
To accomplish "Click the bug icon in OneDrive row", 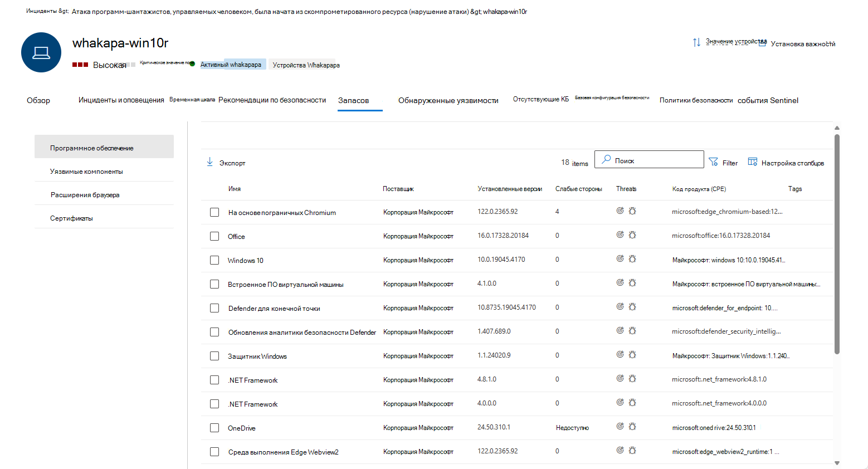I will pyautogui.click(x=632, y=427).
